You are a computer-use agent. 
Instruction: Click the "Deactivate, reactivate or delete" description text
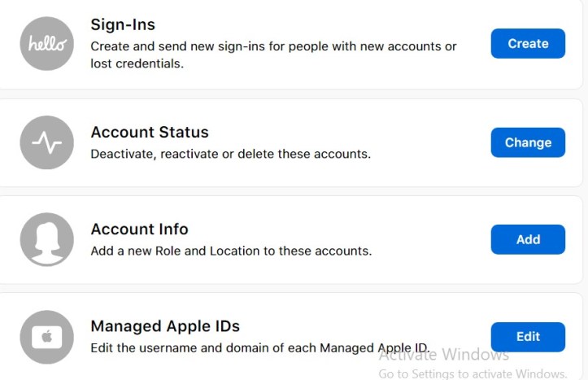pos(230,153)
